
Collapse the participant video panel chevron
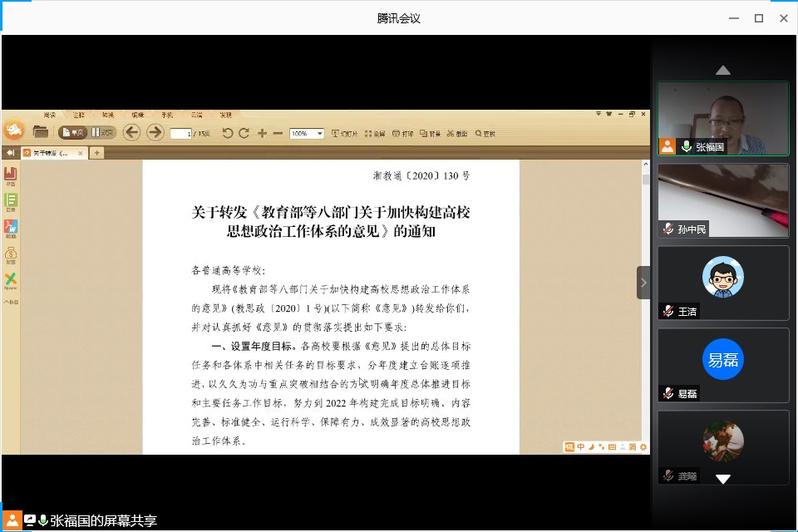tap(643, 283)
